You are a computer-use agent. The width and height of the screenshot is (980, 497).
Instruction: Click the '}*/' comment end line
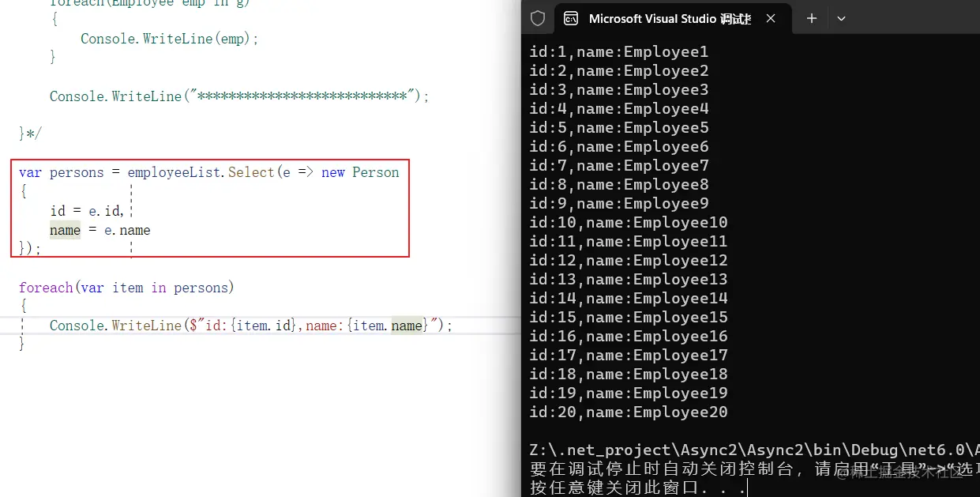click(x=30, y=133)
